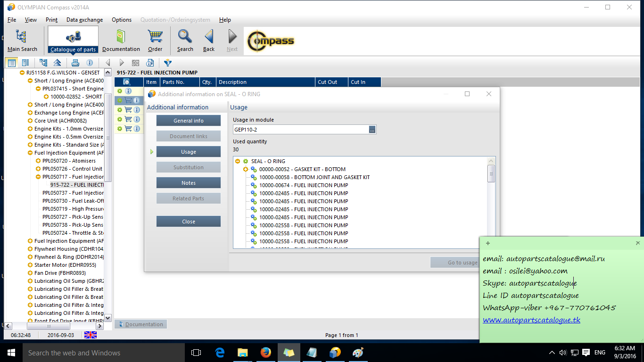The image size is (644, 362).
Task: Select the 915-722 - FUEL INJECTI tree item
Action: [x=77, y=185]
